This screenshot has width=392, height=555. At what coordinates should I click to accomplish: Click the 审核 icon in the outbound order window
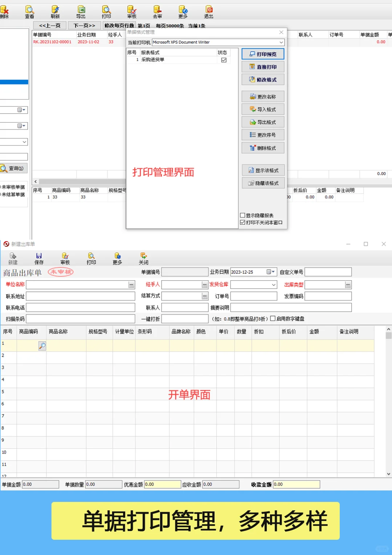(65, 258)
